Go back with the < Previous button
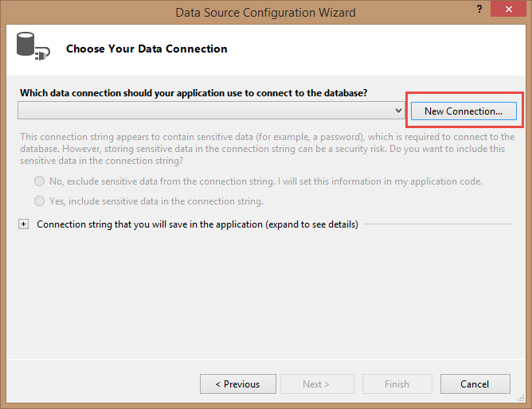The width and height of the screenshot is (532, 409). [x=238, y=384]
